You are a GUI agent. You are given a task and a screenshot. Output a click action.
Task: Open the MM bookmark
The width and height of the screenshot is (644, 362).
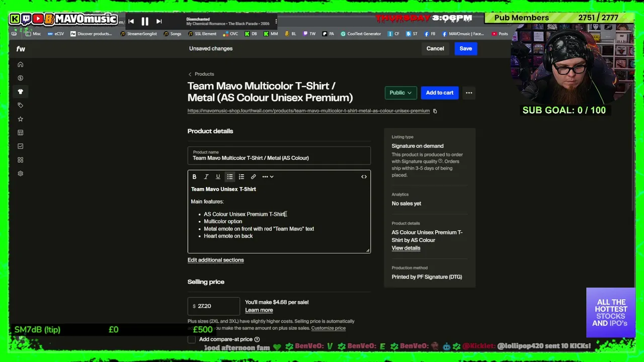pyautogui.click(x=271, y=34)
